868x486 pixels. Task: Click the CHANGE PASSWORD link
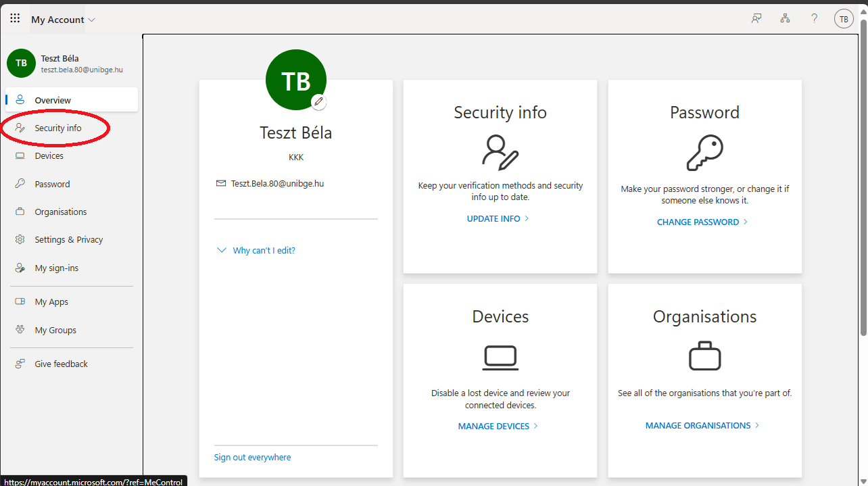point(702,222)
